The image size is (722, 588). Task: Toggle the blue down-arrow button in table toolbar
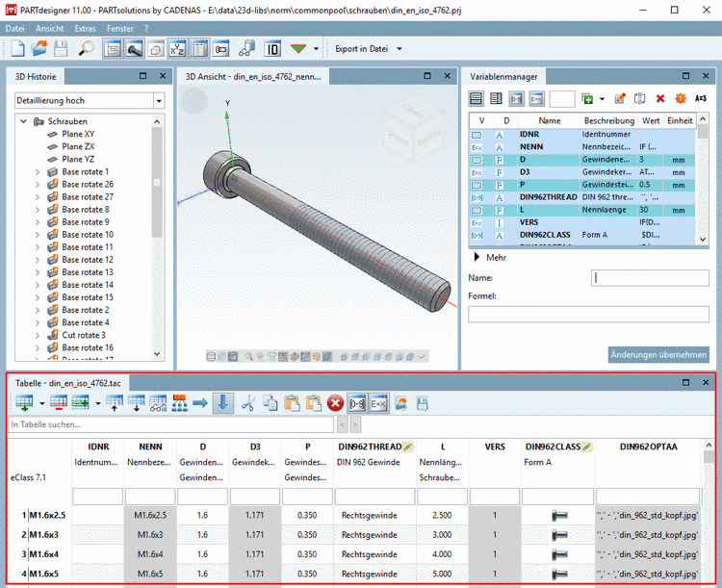(x=221, y=402)
